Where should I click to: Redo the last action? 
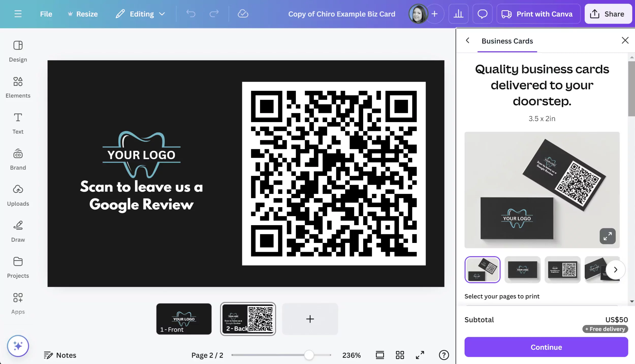[214, 14]
